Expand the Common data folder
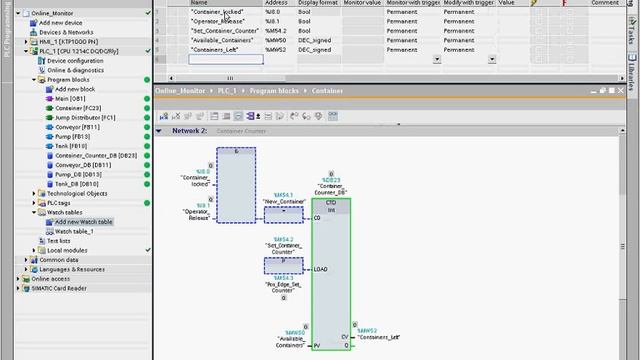The image size is (640, 360). click(x=26, y=260)
